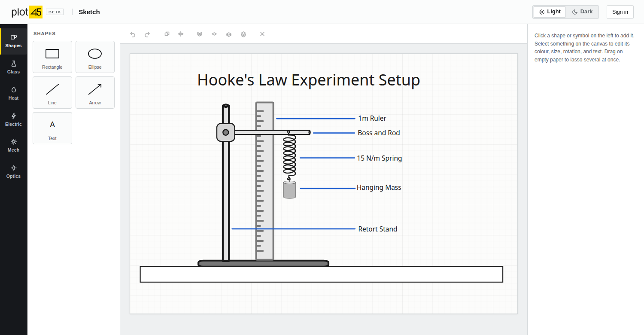The height and width of the screenshot is (335, 644).
Task: Send selection to back with the down-chevrons layer icon
Action: (200, 34)
